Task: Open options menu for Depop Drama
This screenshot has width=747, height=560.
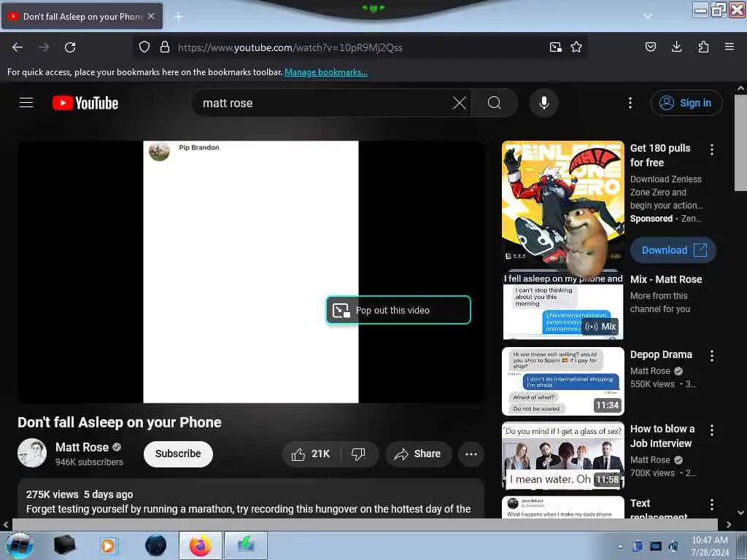Action: click(x=712, y=356)
